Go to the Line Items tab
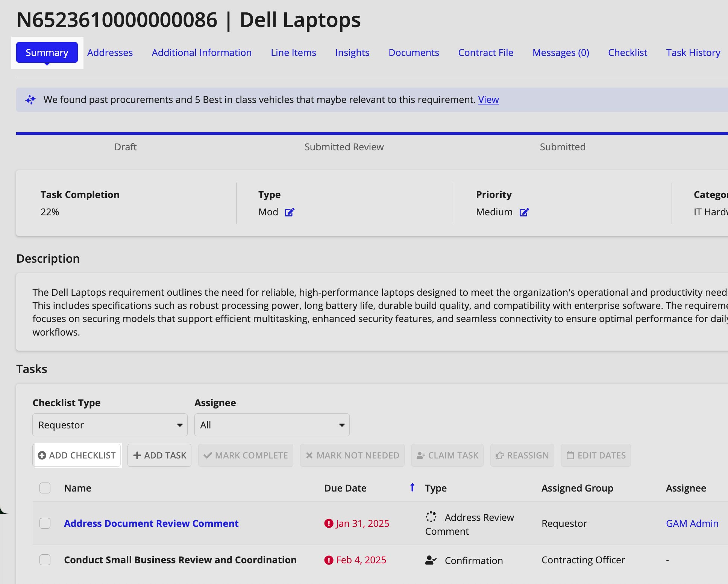Image resolution: width=728 pixels, height=584 pixels. [293, 53]
